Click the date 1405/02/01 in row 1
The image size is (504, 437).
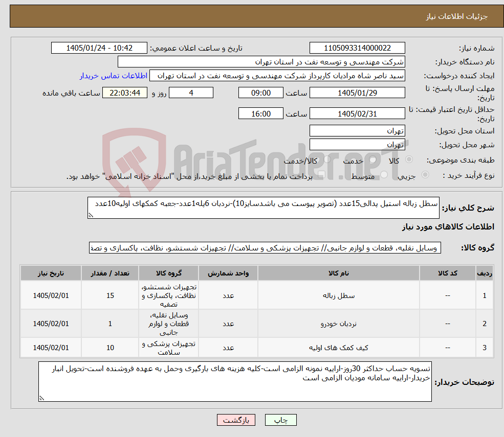pyautogui.click(x=51, y=295)
